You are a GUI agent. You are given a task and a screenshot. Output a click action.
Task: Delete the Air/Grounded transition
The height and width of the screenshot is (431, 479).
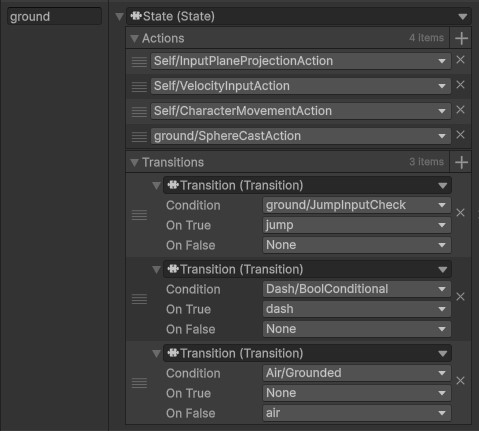click(460, 381)
